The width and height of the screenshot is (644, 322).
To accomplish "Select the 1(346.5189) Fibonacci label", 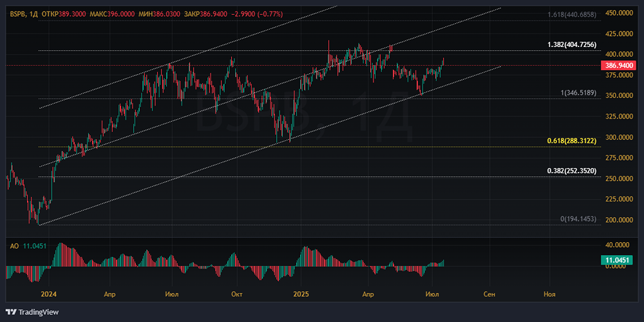I will pos(578,92).
